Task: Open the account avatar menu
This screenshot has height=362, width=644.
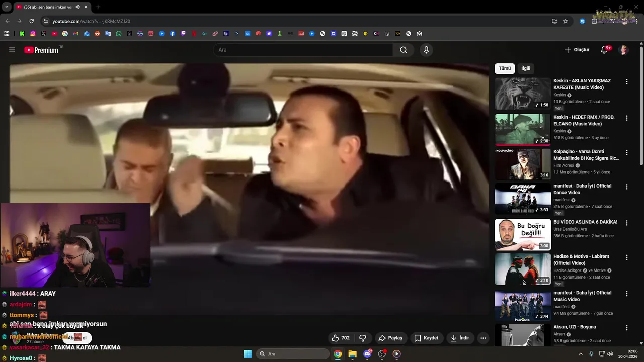Action: tap(623, 50)
